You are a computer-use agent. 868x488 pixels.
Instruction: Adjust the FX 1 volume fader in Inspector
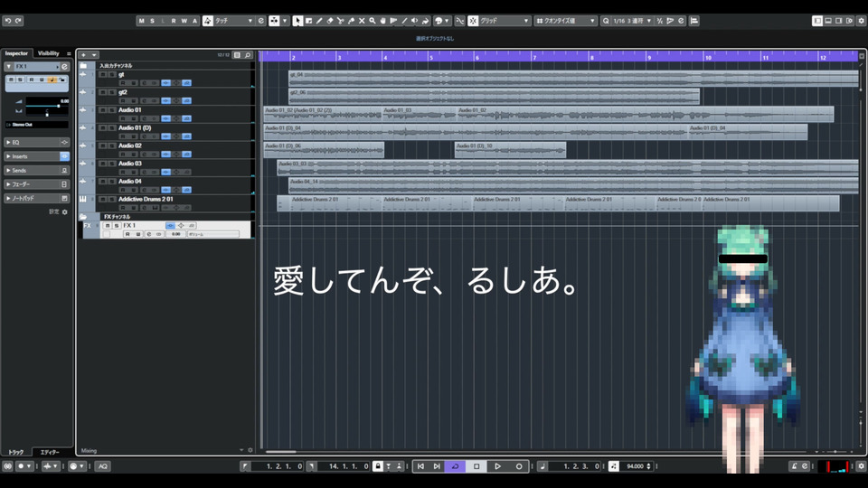(59, 106)
